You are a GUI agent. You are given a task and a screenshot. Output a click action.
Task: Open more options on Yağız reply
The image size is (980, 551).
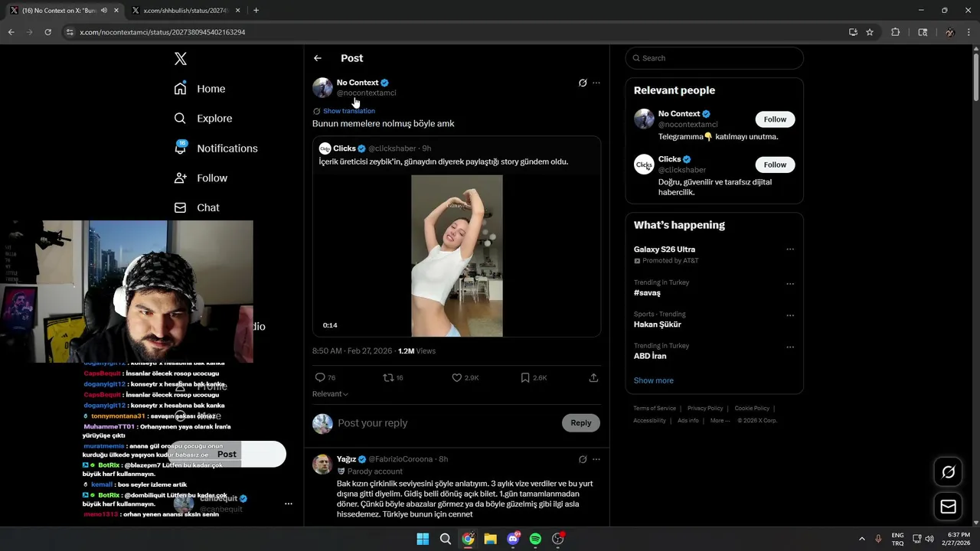point(596,459)
